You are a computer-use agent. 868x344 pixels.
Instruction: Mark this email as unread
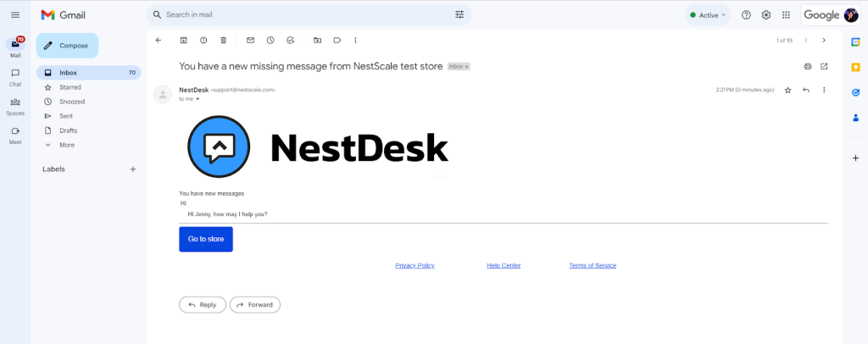click(250, 40)
